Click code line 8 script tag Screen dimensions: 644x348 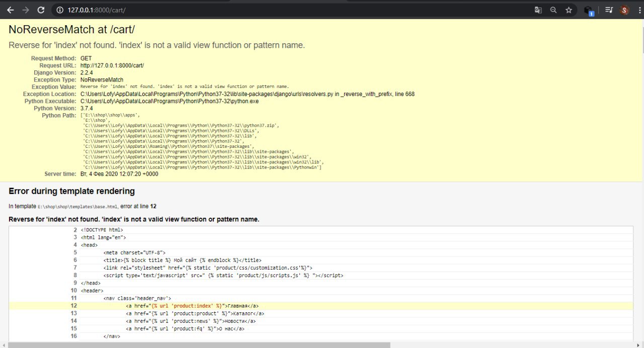321,275
